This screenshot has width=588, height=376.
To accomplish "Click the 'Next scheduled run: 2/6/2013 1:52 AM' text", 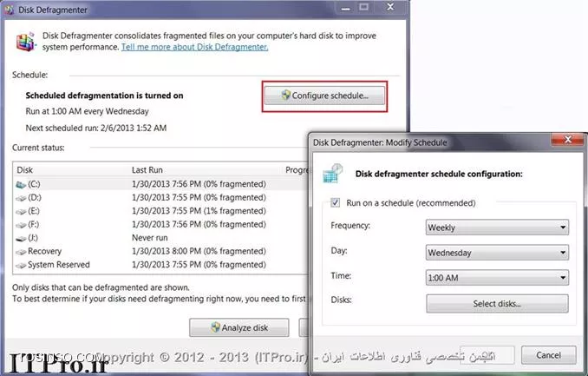I will (x=96, y=128).
